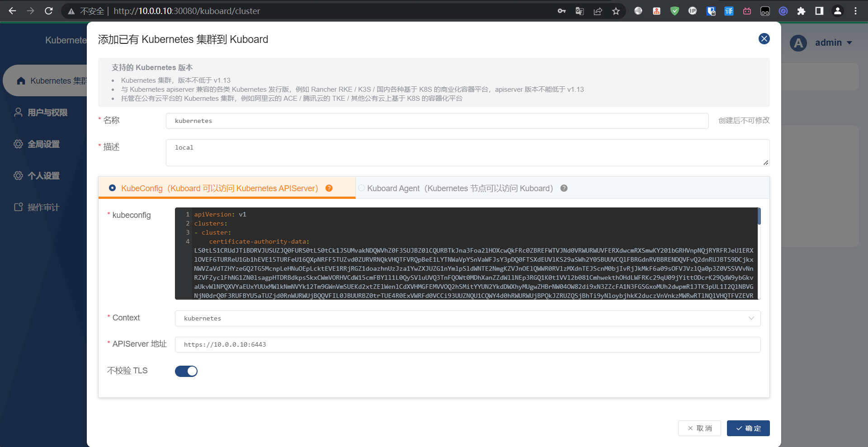Click the 名称 name input field
Screen dimensions: 868x447
(x=437, y=121)
